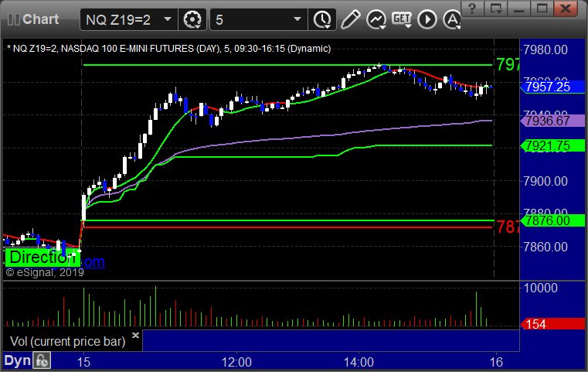
Task: Click the 7980.00 price axis label
Action: (546, 49)
